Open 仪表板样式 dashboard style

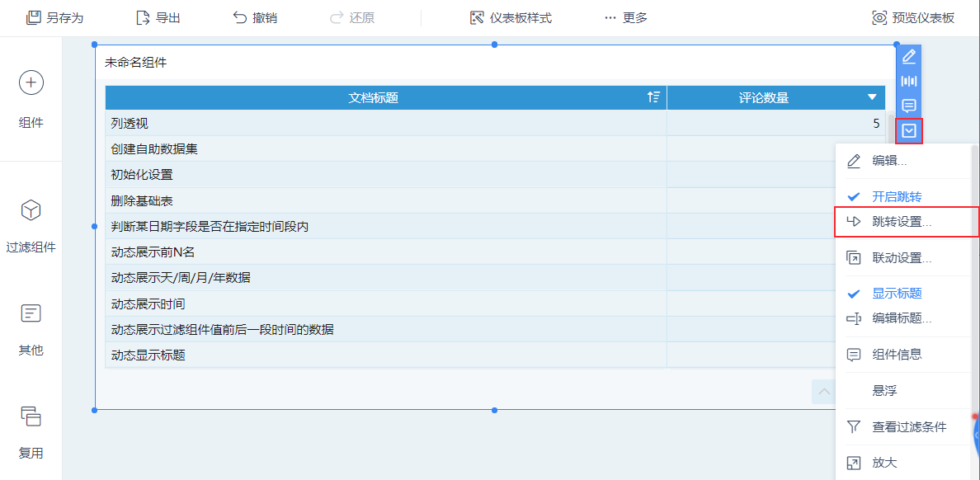[x=511, y=17]
